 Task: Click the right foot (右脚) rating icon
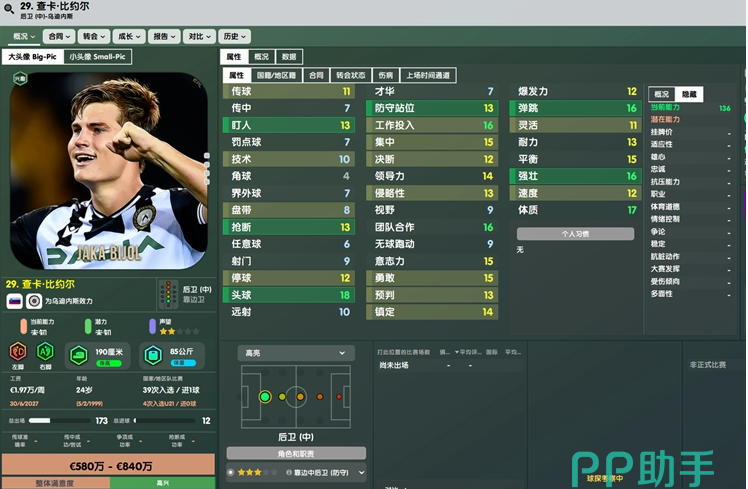[45, 352]
